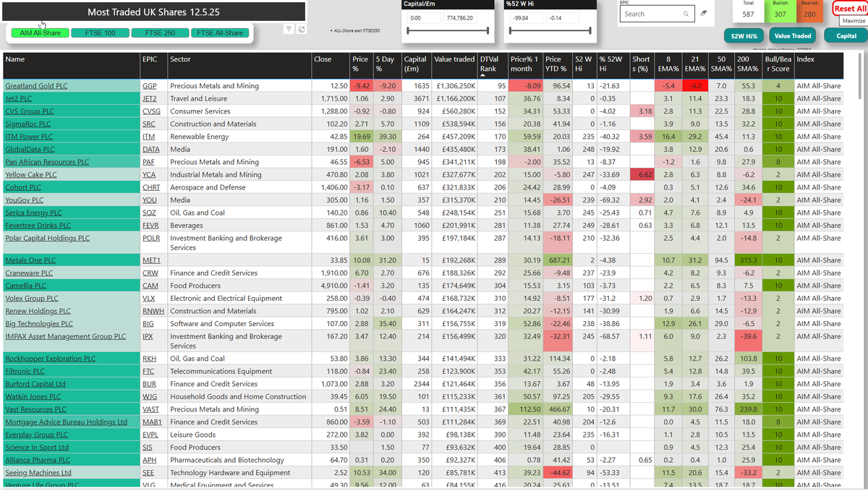The image size is (868, 491).
Task: Click the Most Traded UK Shares title
Action: [153, 12]
